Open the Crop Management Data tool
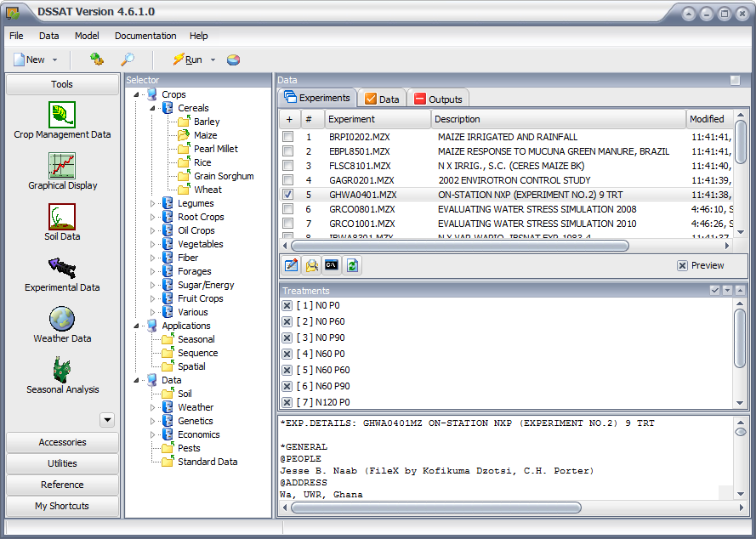Image resolution: width=756 pixels, height=539 pixels. tap(62, 120)
